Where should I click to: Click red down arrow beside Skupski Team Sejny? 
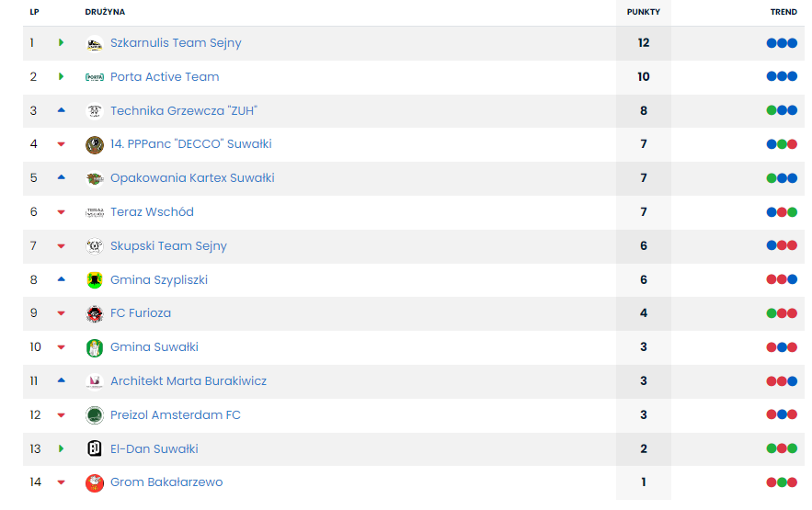click(62, 246)
